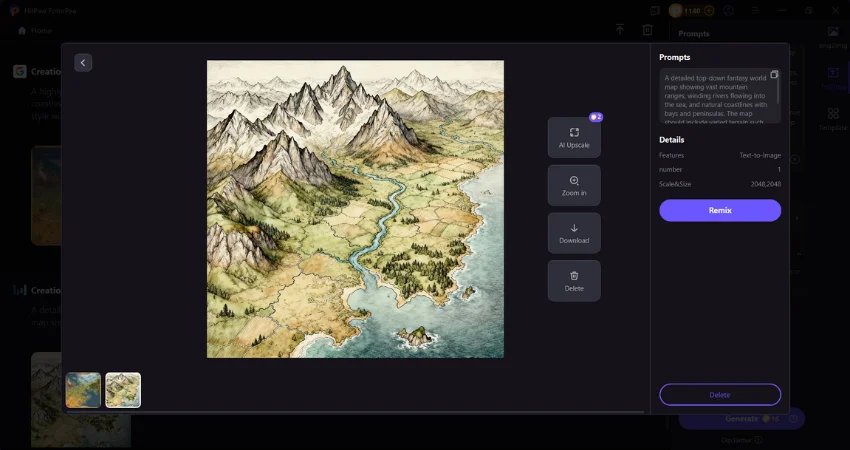
Task: Click the 1140 coin balance
Action: click(692, 11)
